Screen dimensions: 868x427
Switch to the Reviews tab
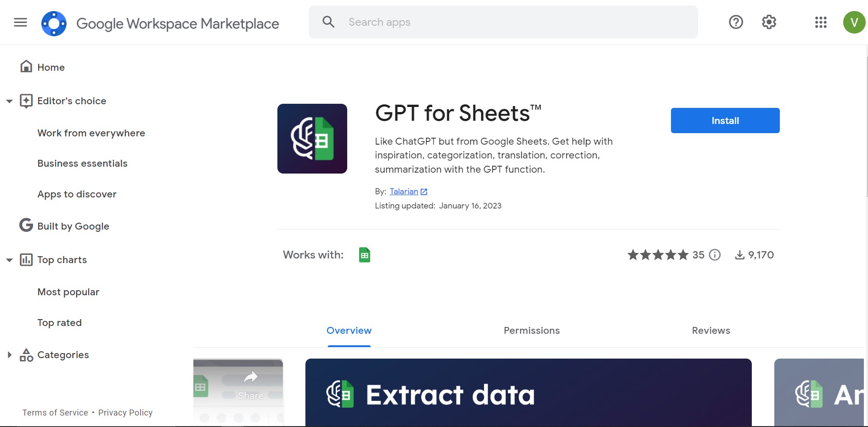tap(710, 331)
